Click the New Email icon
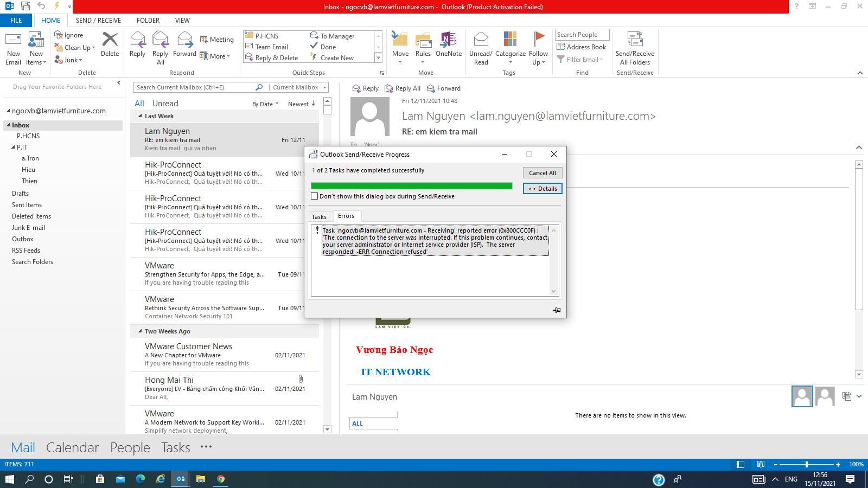This screenshot has width=868, height=488. (13, 48)
